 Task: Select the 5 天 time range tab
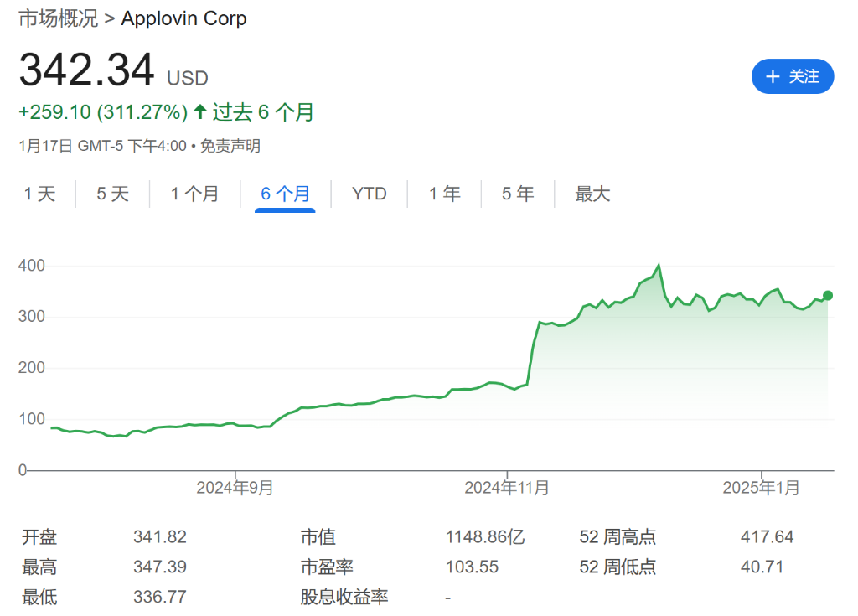(x=113, y=194)
